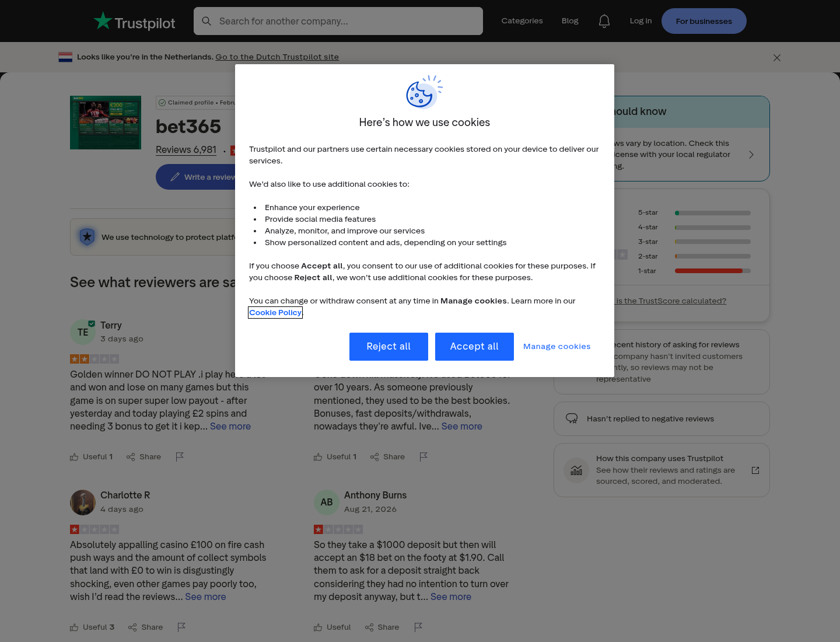The height and width of the screenshot is (642, 840).
Task: Share Terry's review
Action: click(144, 457)
